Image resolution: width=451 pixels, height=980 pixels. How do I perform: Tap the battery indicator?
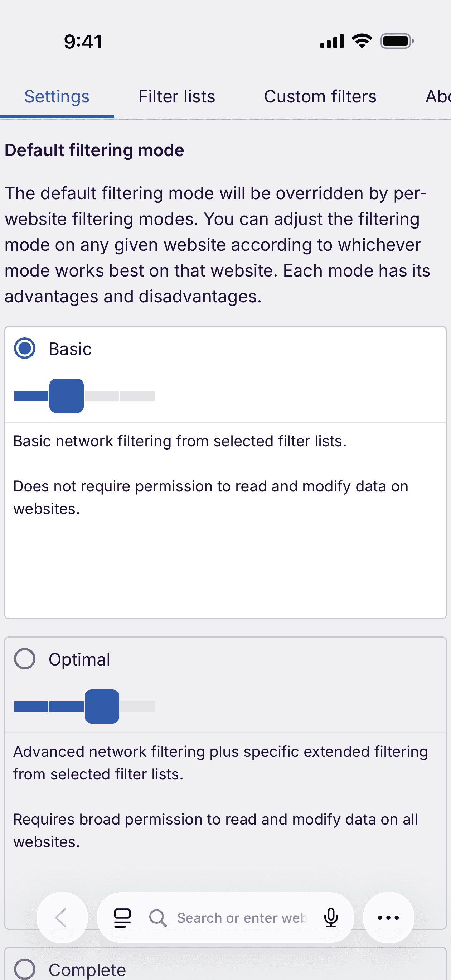[396, 41]
